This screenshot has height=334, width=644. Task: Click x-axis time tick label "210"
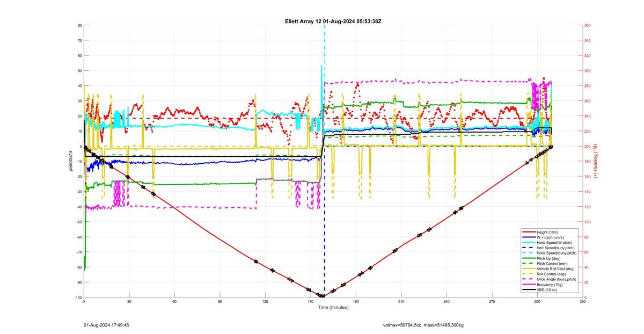point(401,302)
